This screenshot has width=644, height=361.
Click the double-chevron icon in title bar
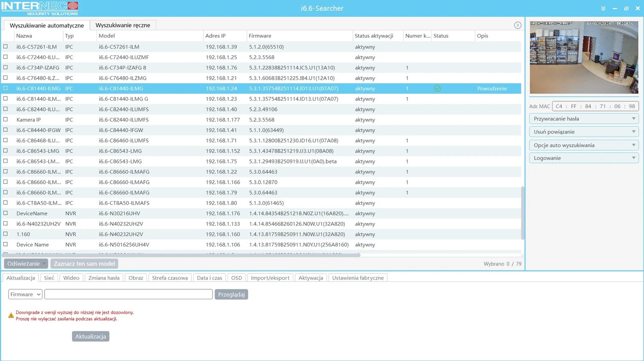[x=603, y=9]
